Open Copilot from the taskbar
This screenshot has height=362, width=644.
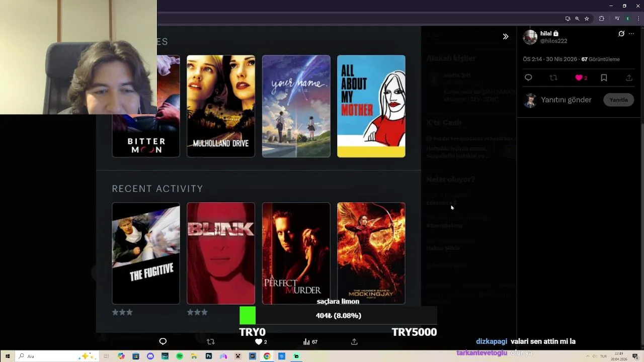click(x=121, y=356)
